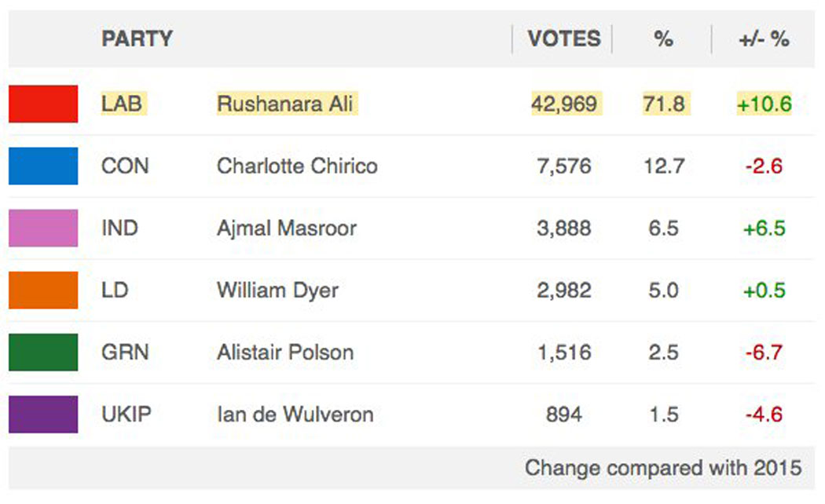Click the red Labour party color swatch

point(43,104)
